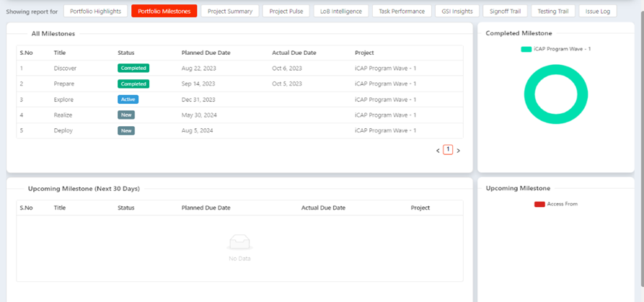This screenshot has width=644, height=302.
Task: Toggle the red Access From legend swatch
Action: (x=539, y=204)
